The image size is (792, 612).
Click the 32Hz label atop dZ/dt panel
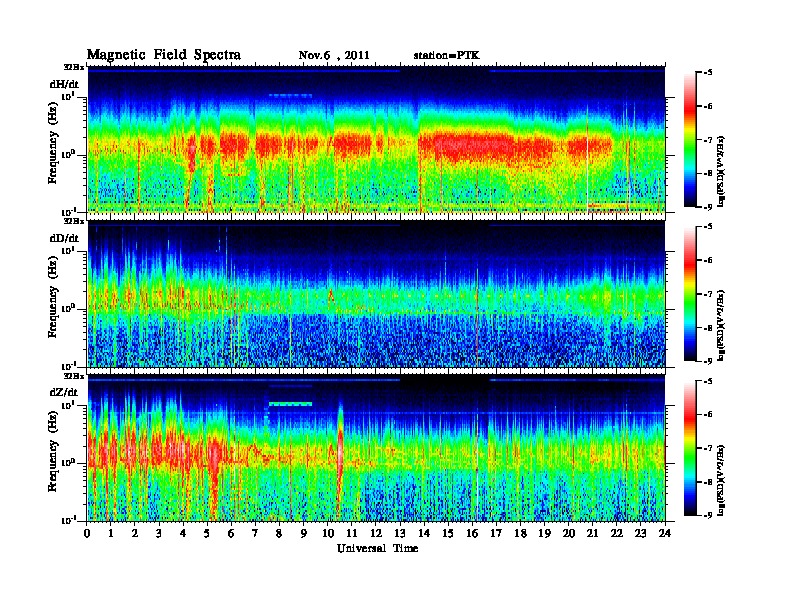(x=73, y=376)
